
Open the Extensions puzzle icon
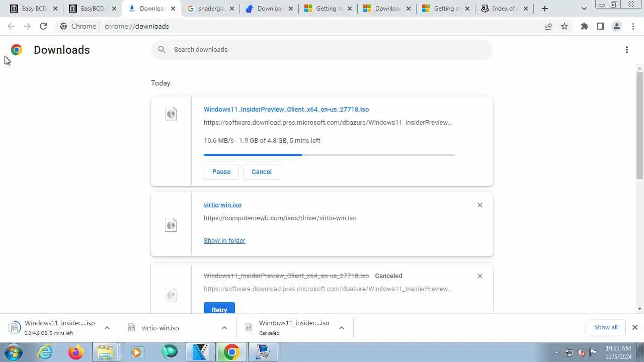[x=585, y=26]
